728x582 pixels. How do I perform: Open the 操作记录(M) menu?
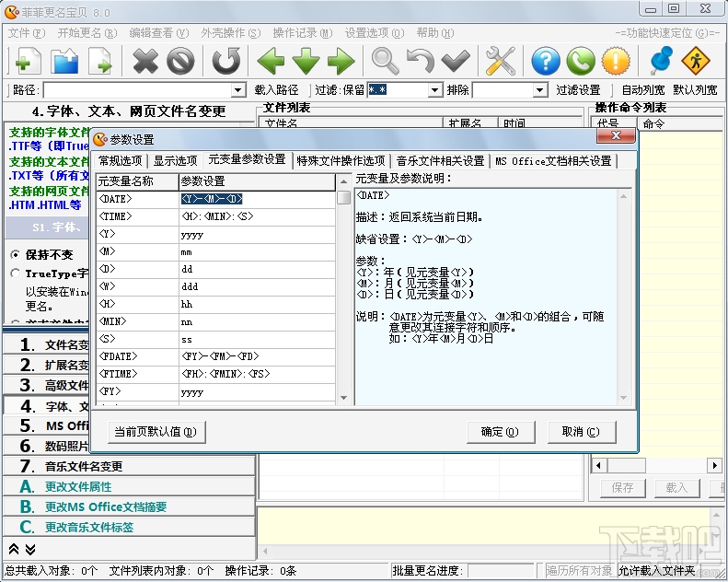[x=303, y=33]
